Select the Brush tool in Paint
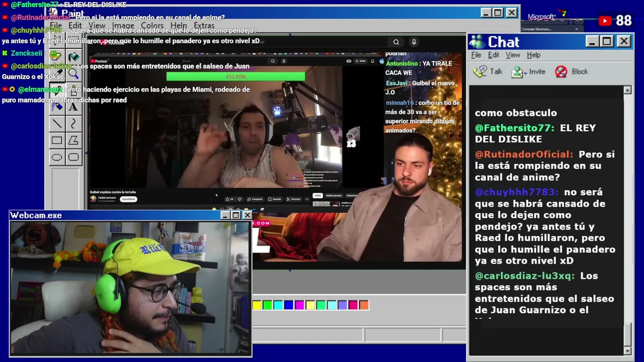 73,90
